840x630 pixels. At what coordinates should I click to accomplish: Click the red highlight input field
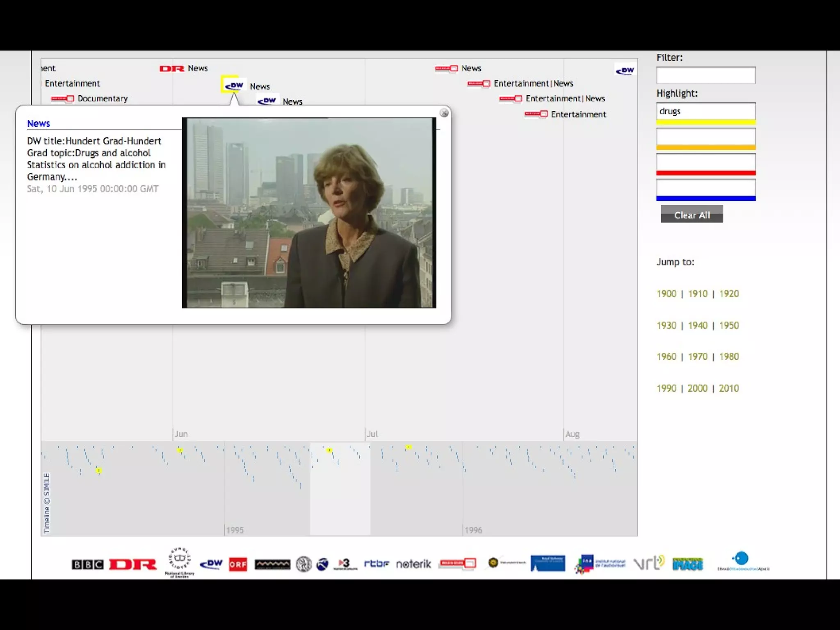coord(705,162)
